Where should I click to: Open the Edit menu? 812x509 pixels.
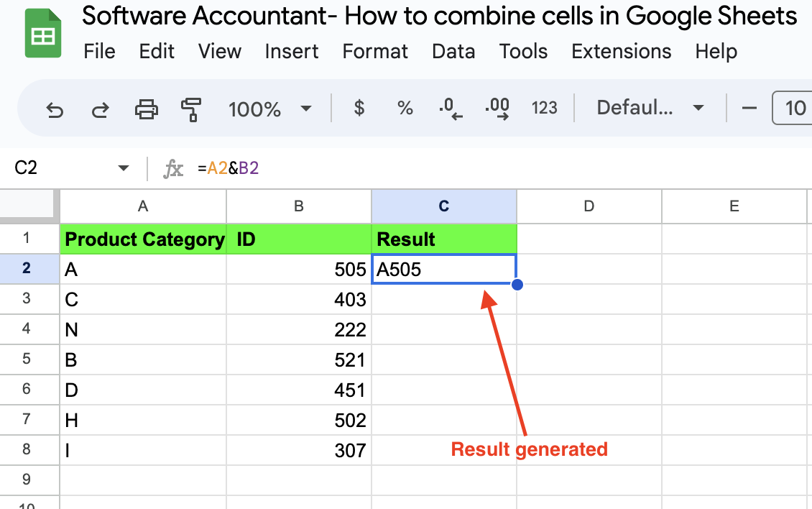157,51
